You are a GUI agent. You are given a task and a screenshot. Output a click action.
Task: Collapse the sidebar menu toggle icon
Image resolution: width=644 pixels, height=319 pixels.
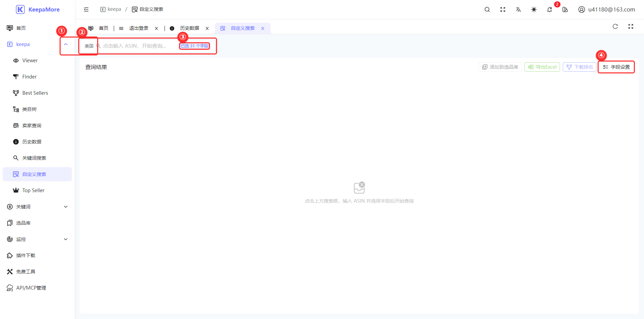(86, 9)
